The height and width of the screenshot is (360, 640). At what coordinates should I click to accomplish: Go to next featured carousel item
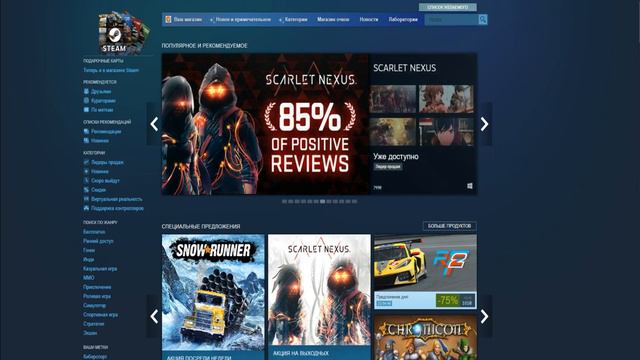click(x=484, y=124)
